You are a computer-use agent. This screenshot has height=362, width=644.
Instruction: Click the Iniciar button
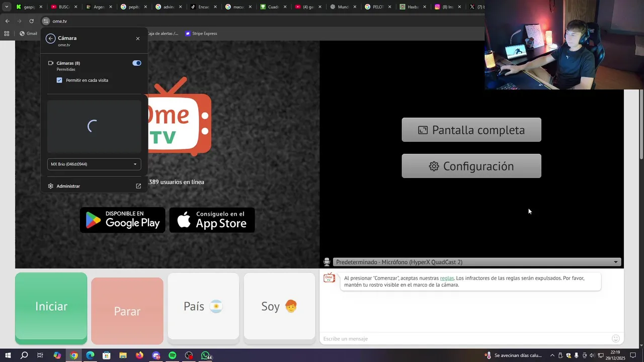point(51,308)
